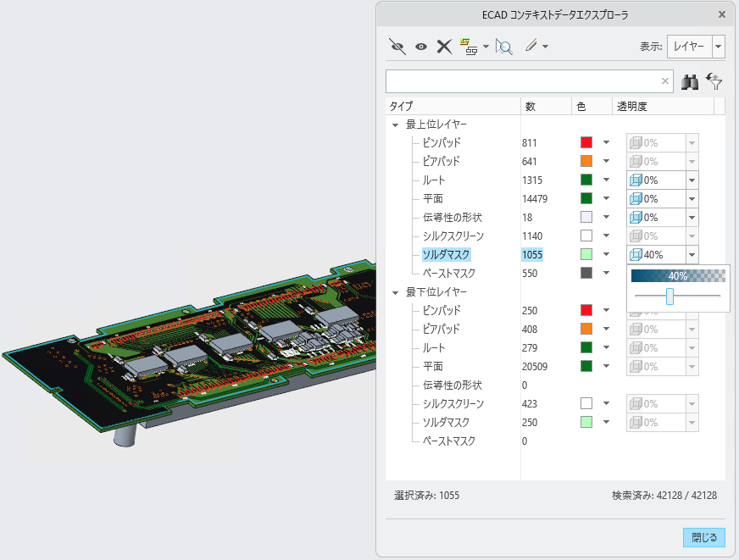Screen dimensions: 739x560
Task: Select top-layer ソルダマスク row
Action: 446,255
